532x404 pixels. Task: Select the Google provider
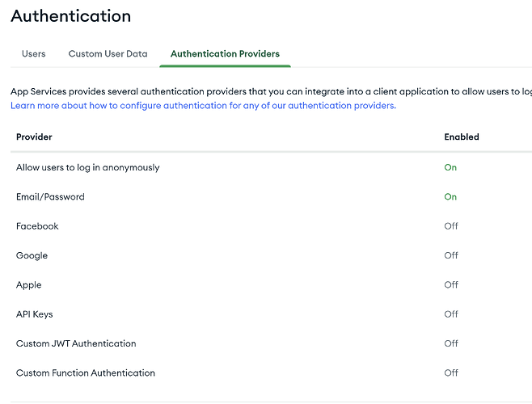(x=32, y=256)
